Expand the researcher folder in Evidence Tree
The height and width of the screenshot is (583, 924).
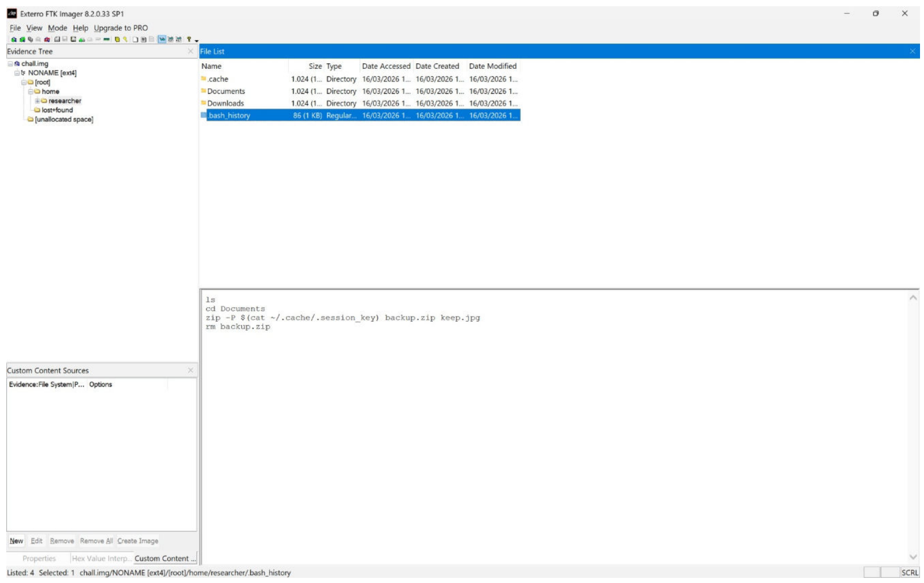pyautogui.click(x=38, y=101)
